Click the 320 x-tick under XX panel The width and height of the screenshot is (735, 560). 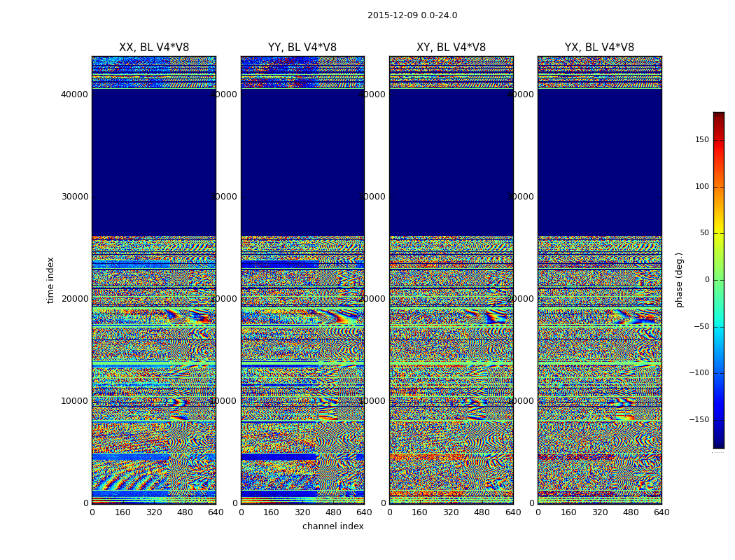[x=154, y=512]
